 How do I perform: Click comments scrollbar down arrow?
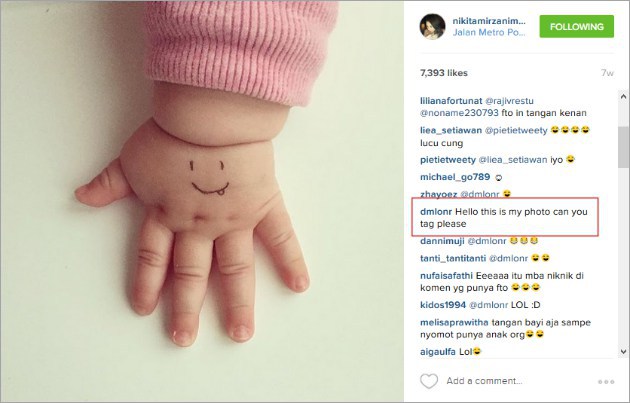click(x=623, y=351)
